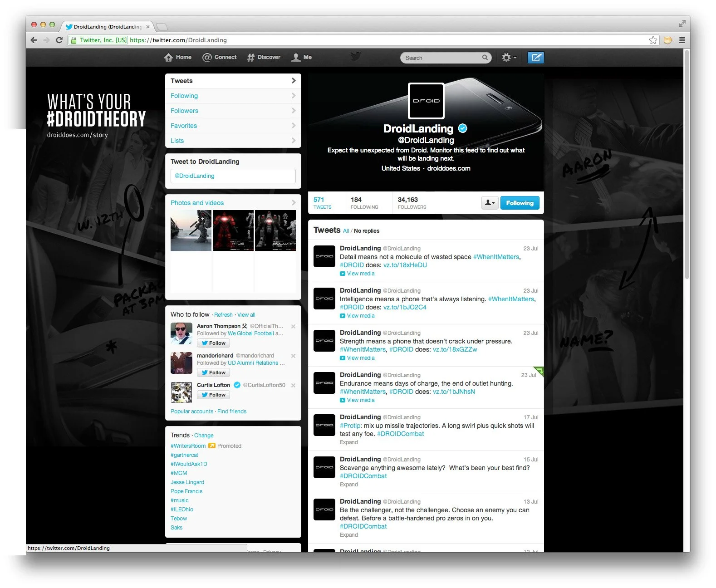Open the Following sidebar item
This screenshot has width=716, height=588.
[x=233, y=96]
